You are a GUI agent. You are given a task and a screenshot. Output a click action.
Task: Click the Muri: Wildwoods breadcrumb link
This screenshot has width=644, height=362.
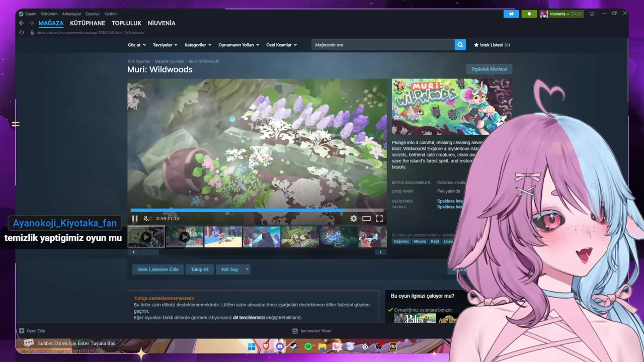[204, 61]
